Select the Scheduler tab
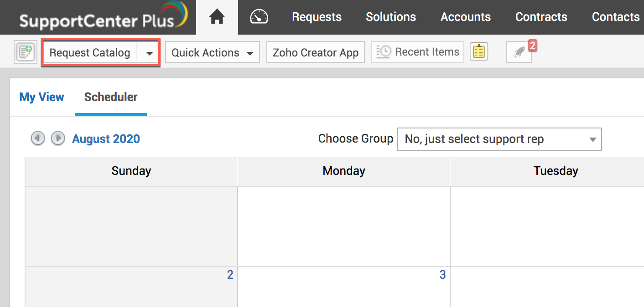This screenshot has width=644, height=307. (x=111, y=97)
